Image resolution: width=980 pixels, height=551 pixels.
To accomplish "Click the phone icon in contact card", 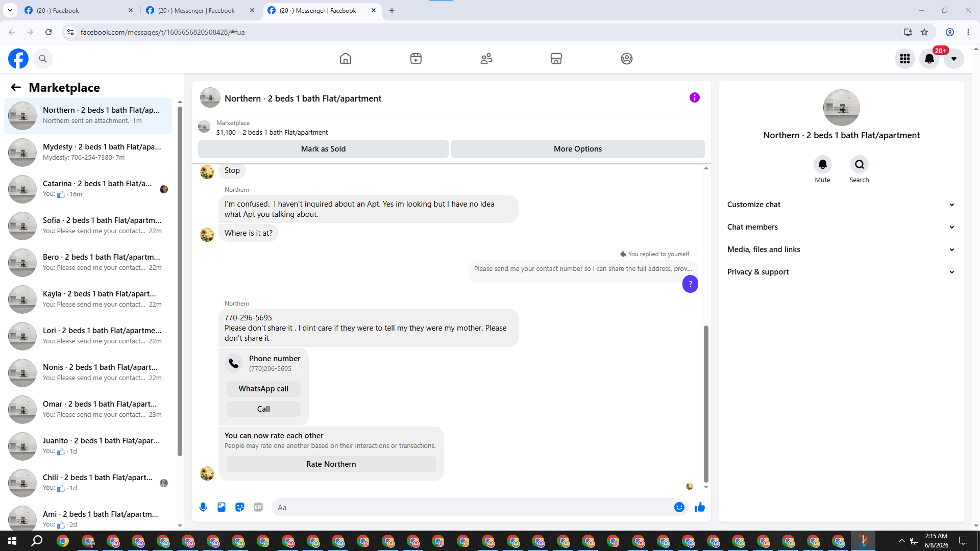I will pyautogui.click(x=234, y=363).
